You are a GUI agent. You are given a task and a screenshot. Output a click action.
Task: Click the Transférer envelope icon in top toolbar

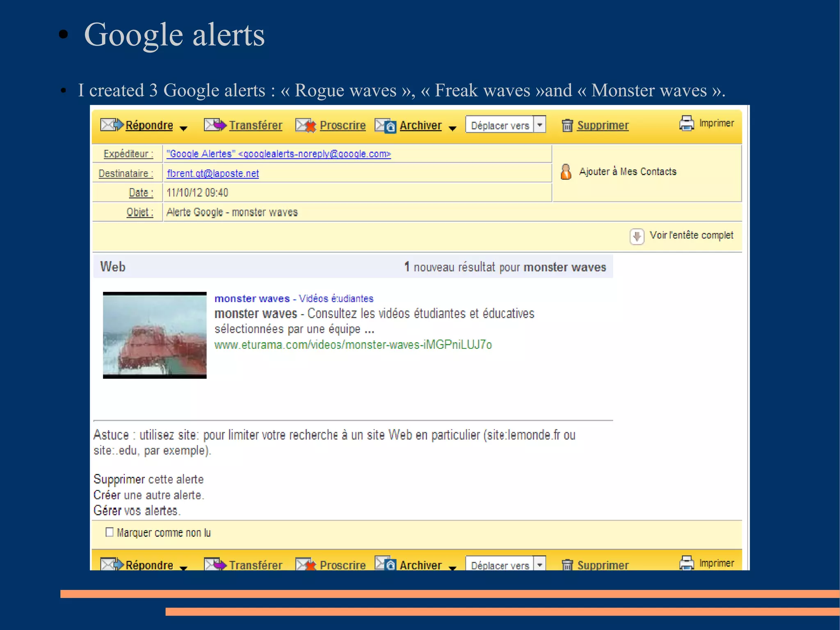click(x=215, y=124)
